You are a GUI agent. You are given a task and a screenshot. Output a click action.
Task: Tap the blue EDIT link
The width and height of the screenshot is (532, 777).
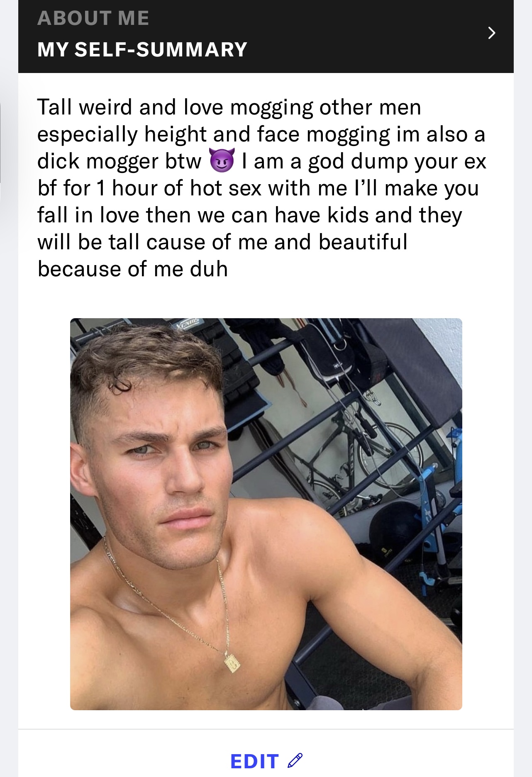tap(254, 761)
